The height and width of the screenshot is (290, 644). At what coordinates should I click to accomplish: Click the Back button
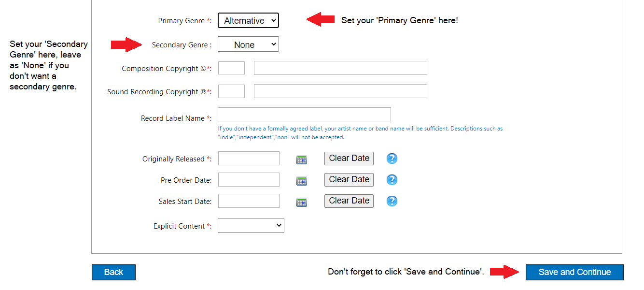113,272
